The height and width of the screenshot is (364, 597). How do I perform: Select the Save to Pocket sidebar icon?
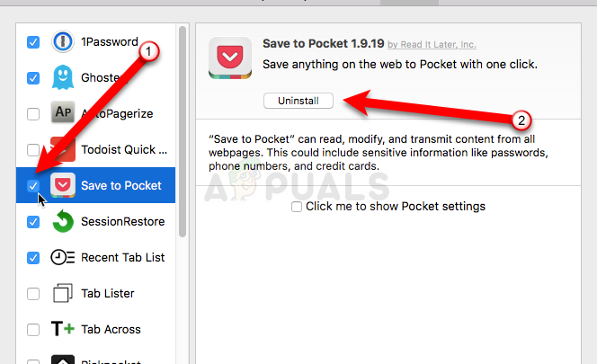point(63,186)
